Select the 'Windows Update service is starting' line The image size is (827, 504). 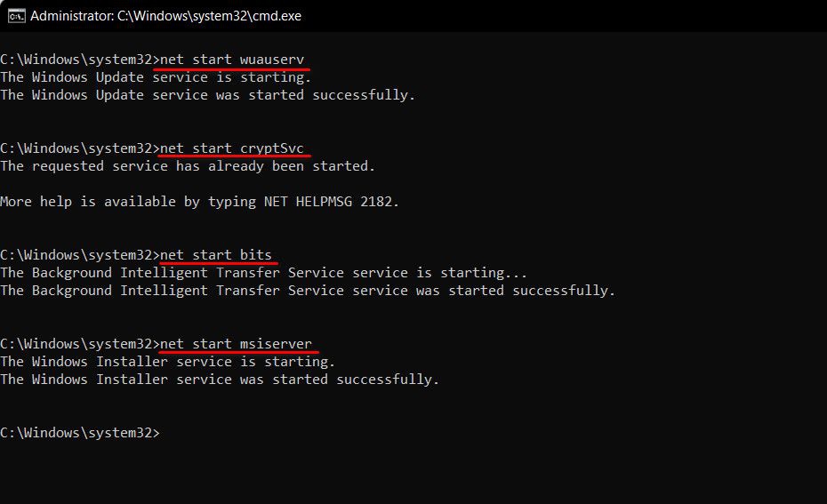(x=156, y=77)
